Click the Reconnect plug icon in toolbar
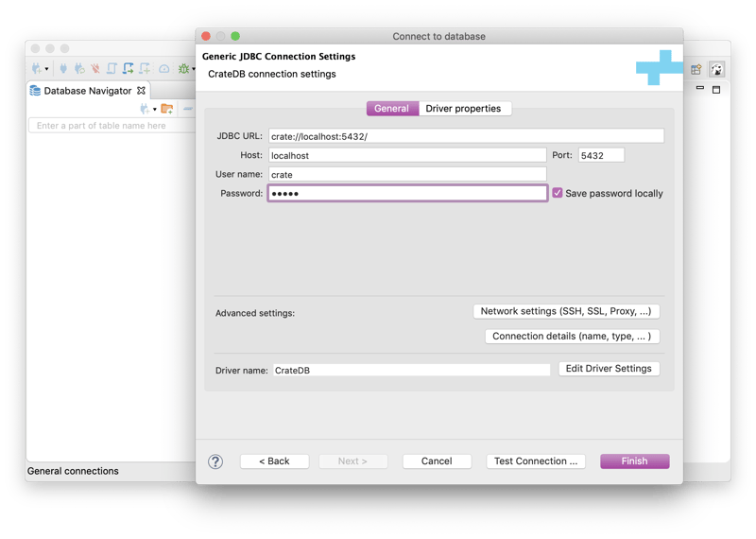Viewport: 756px width, 539px height. [x=79, y=68]
